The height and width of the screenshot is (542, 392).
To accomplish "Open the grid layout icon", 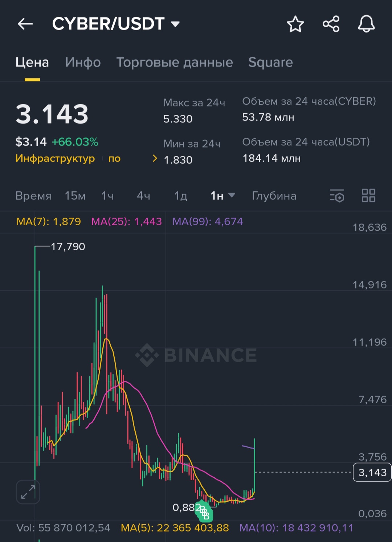I will pos(368,196).
